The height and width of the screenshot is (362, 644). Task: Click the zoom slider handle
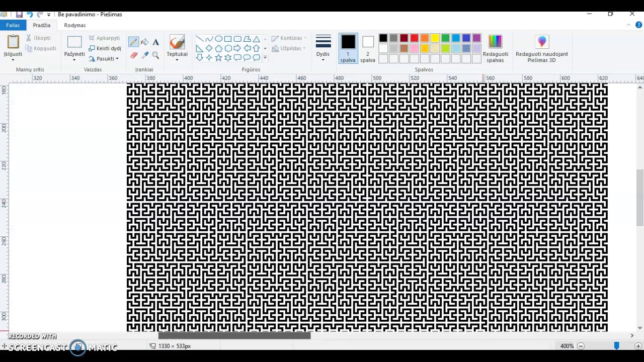coord(616,346)
